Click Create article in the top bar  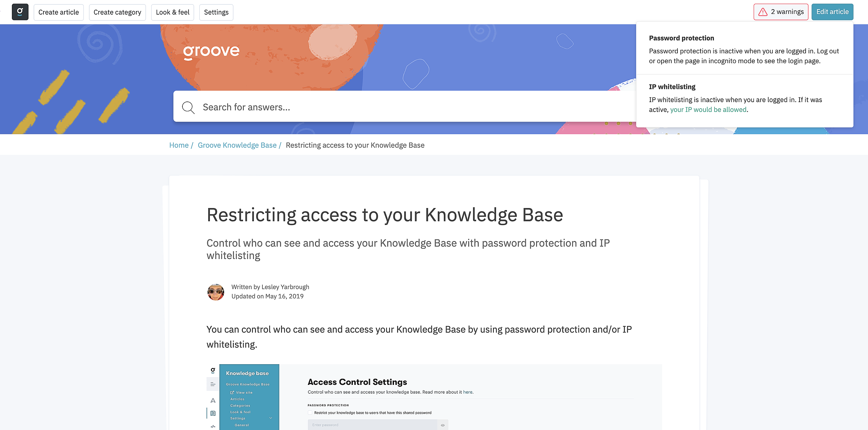[59, 12]
